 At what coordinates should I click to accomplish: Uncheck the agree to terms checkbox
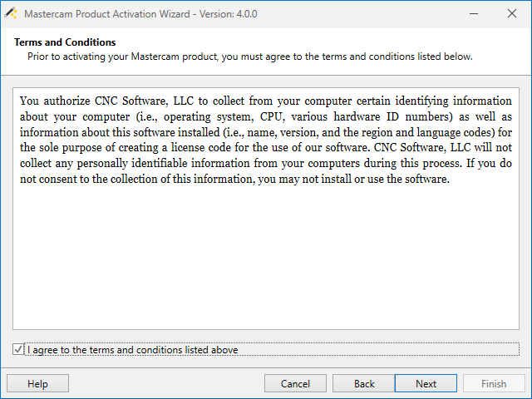coord(19,350)
